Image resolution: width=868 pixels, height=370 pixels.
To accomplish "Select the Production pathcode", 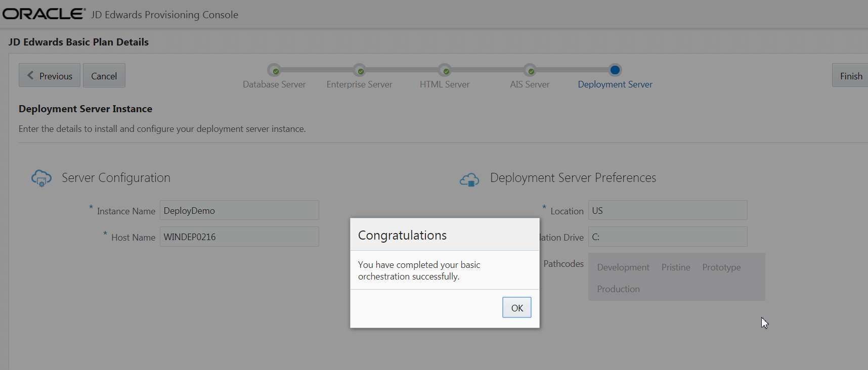I will click(x=618, y=289).
